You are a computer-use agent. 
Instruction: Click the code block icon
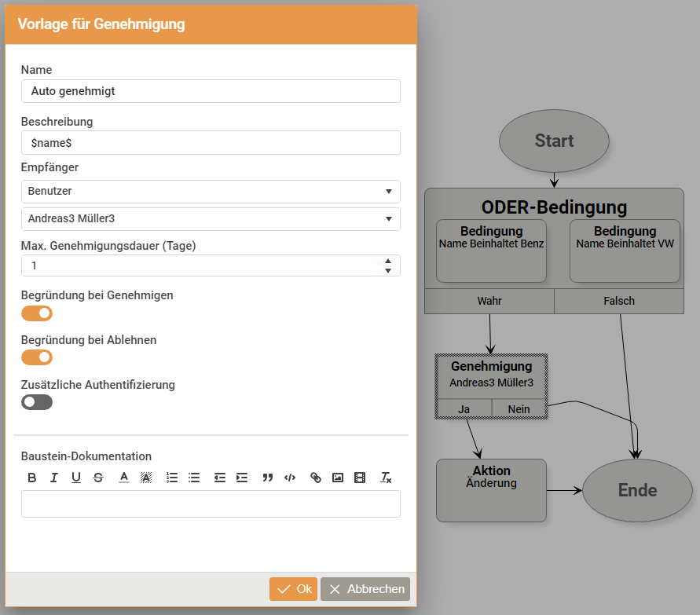tap(290, 478)
